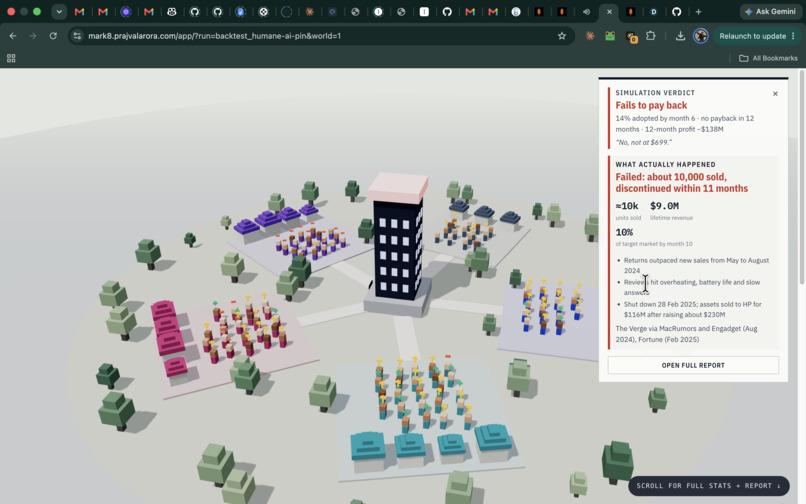The width and height of the screenshot is (806, 504).
Task: Click Relaunch to update
Action: [x=753, y=36]
